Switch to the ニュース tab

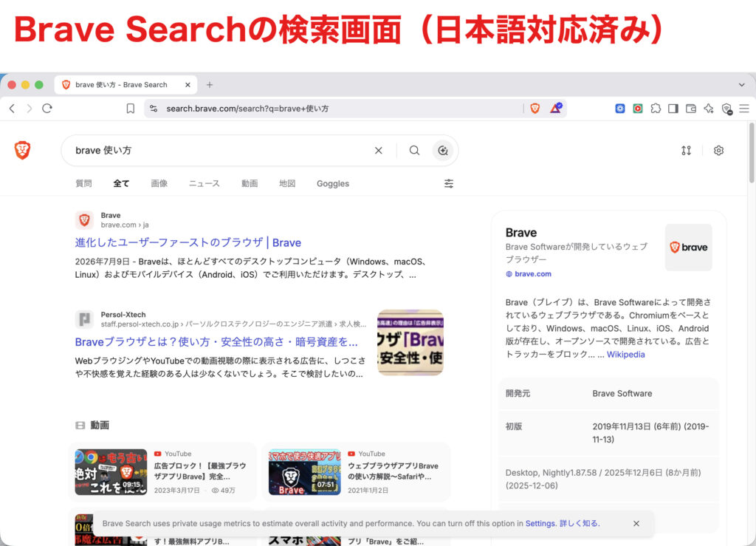[205, 183]
